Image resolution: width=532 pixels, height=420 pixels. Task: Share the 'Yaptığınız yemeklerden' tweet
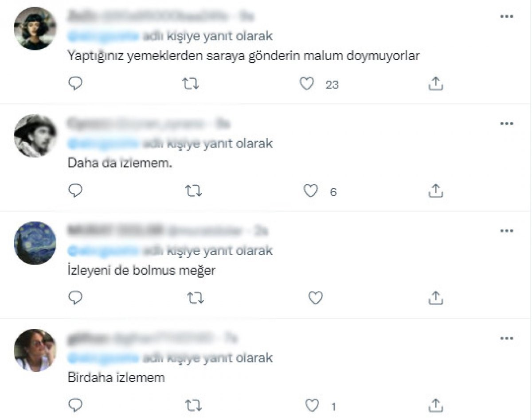436,83
